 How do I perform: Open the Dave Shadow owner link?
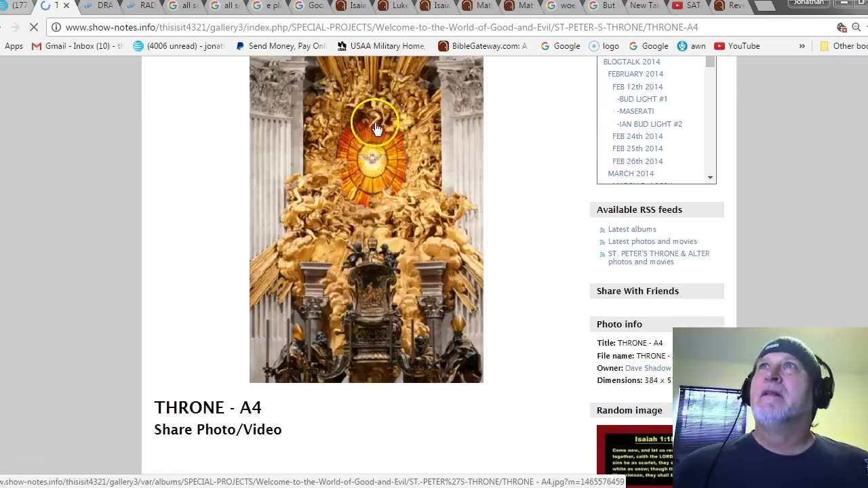648,368
